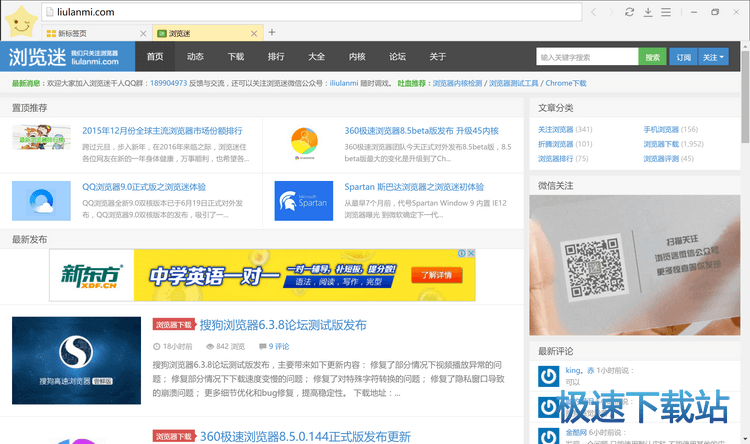Open the 下载 navigation item
The width and height of the screenshot is (750, 444).
236,56
